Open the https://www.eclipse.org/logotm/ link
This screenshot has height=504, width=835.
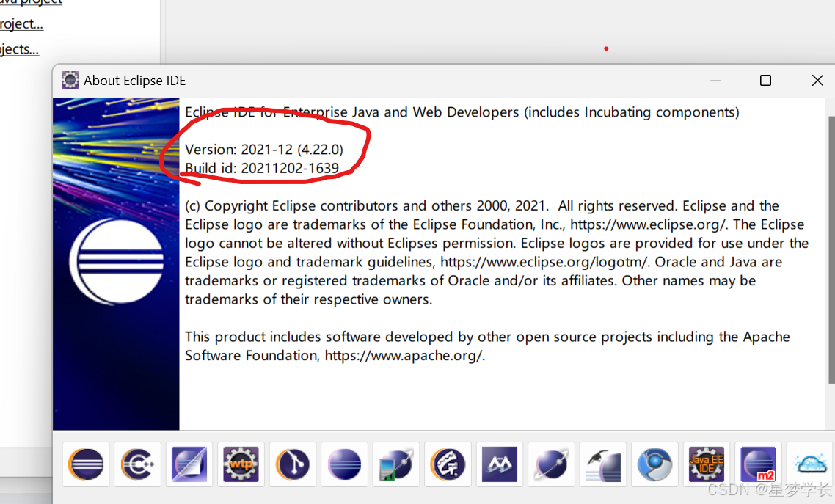coord(544,262)
